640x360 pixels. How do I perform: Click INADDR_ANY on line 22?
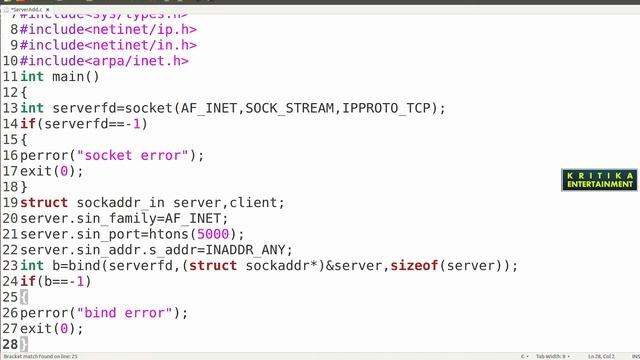tap(245, 250)
